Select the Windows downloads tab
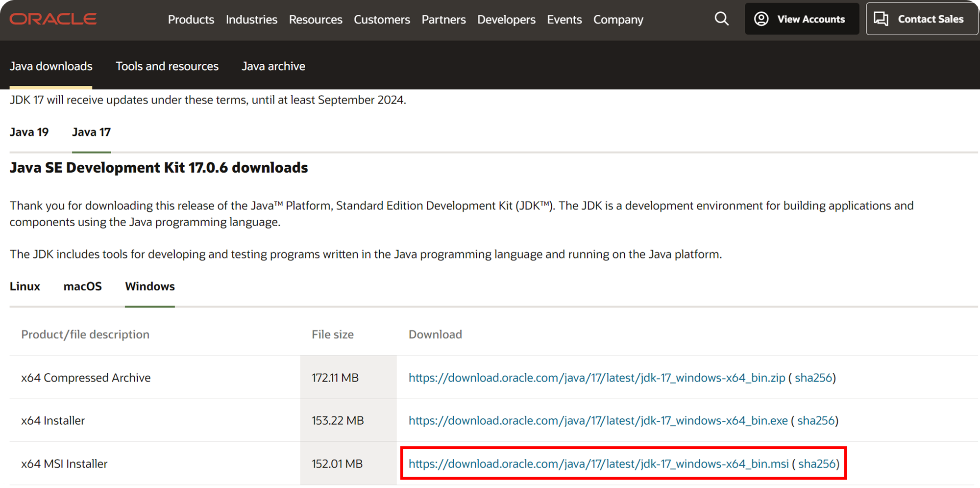 point(150,286)
